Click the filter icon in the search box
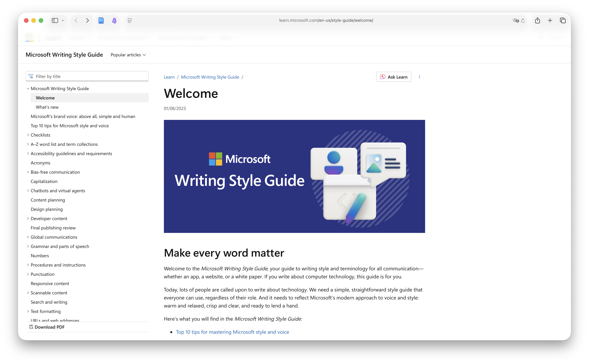589x364 pixels. pos(31,76)
